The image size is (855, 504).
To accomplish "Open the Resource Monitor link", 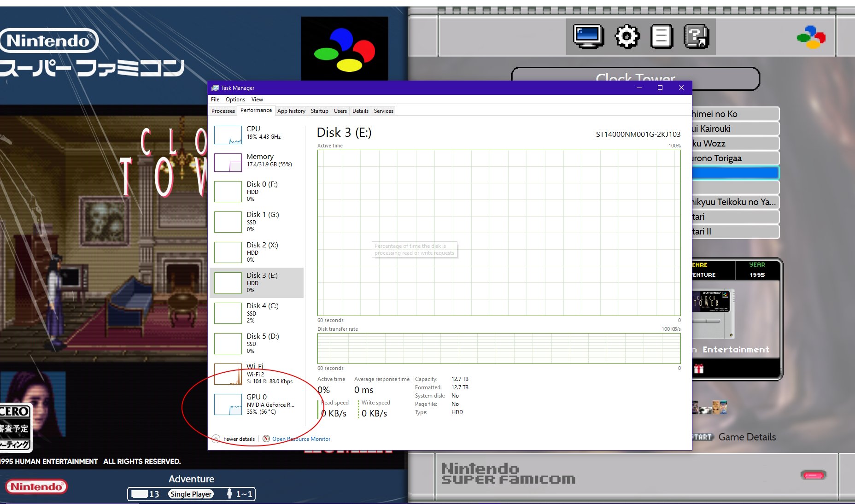I will coord(301,439).
